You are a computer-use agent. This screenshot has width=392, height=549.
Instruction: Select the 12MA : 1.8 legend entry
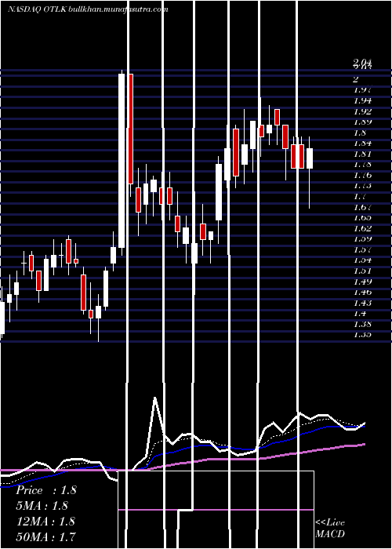coord(45,521)
